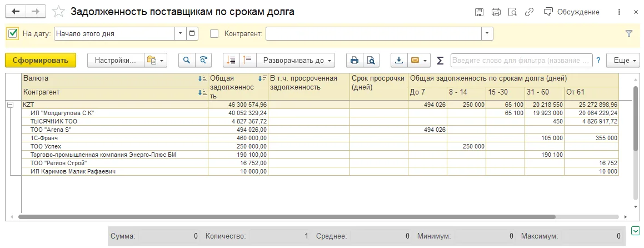
Task: Click the Sigma sum icon
Action: (x=440, y=61)
